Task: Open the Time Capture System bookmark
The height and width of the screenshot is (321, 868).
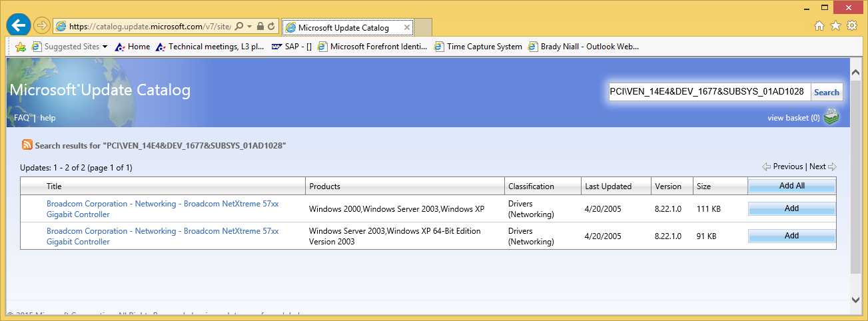Action: click(x=478, y=47)
